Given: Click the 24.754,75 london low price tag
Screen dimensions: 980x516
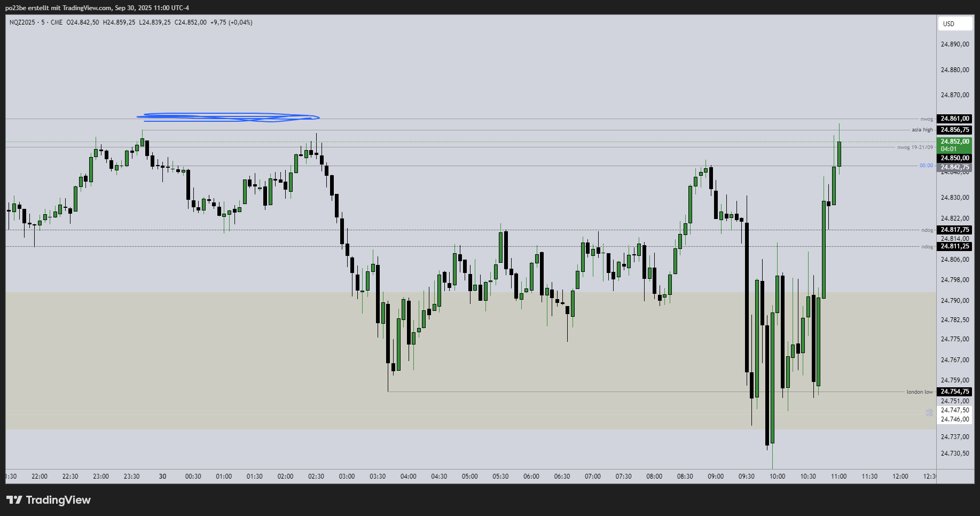Looking at the screenshot, I should 954,392.
